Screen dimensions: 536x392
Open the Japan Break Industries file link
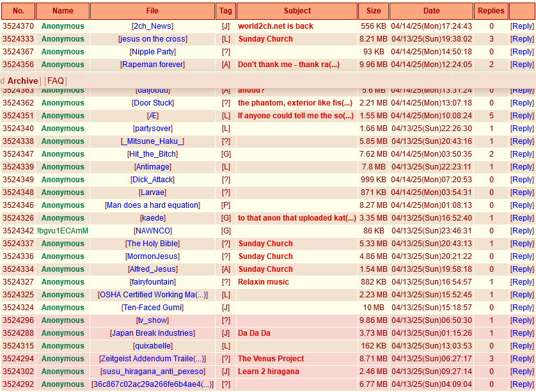click(x=152, y=333)
